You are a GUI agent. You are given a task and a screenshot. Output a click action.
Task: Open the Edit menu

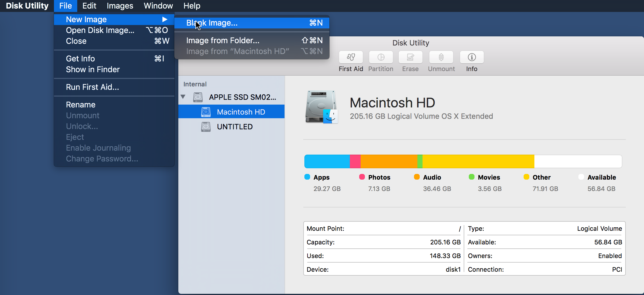click(x=89, y=6)
